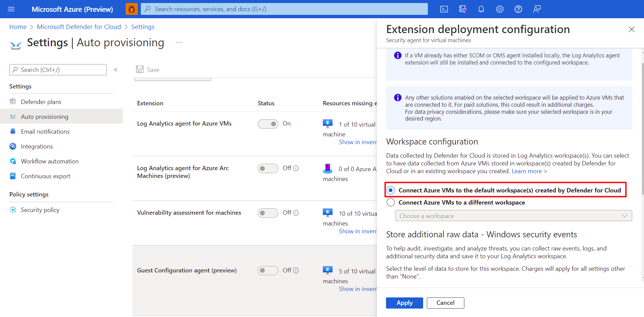
Task: Click info icon next to Guest Configuration Off
Action: pos(296,270)
